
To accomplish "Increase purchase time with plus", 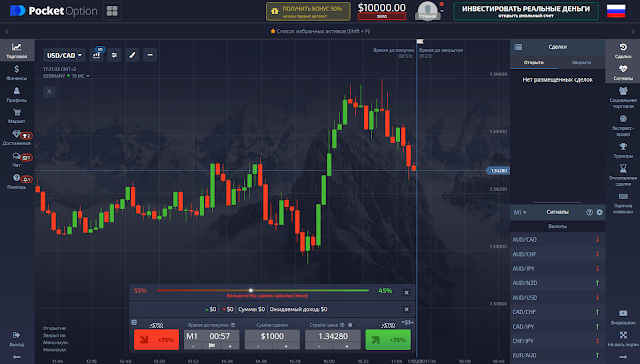I will [230, 346].
